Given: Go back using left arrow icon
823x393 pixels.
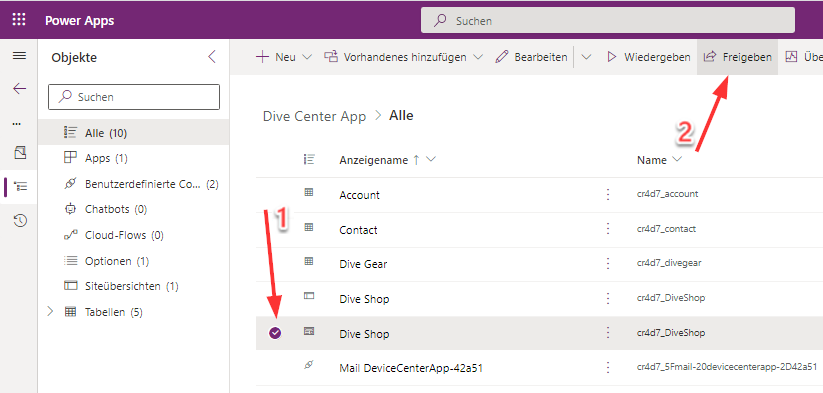Looking at the screenshot, I should pyautogui.click(x=19, y=89).
